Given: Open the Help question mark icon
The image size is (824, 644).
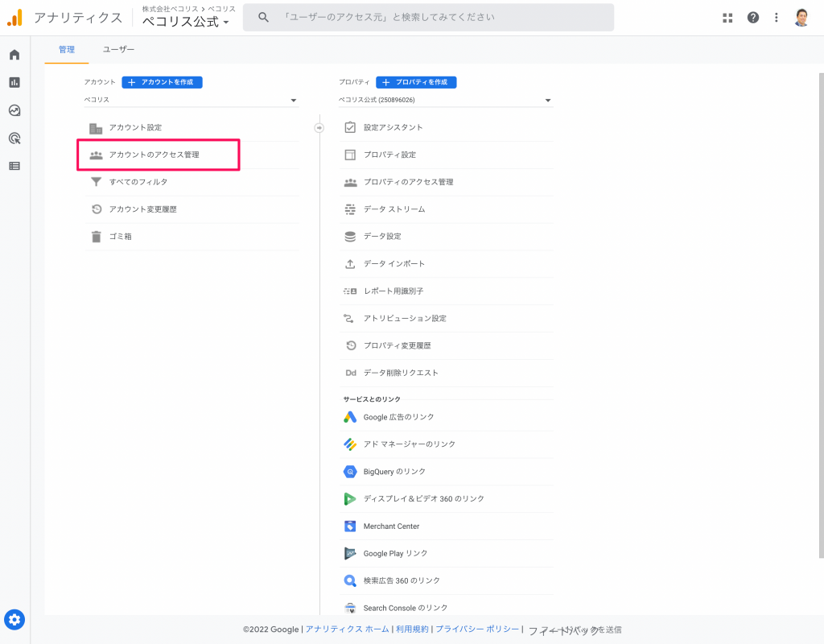Looking at the screenshot, I should pyautogui.click(x=753, y=18).
